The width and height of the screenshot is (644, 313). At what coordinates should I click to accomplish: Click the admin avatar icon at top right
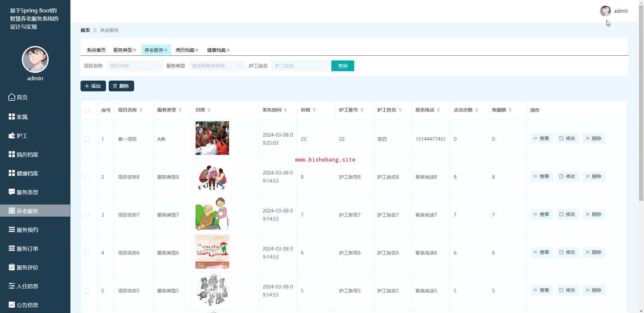click(x=605, y=11)
